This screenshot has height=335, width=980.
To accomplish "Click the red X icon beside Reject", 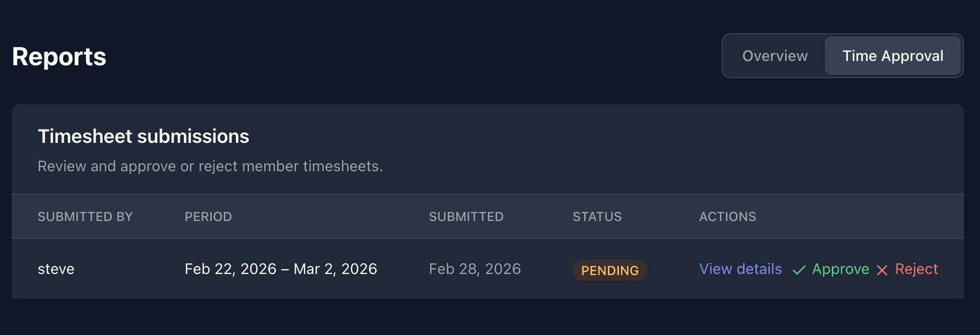I will click(882, 270).
